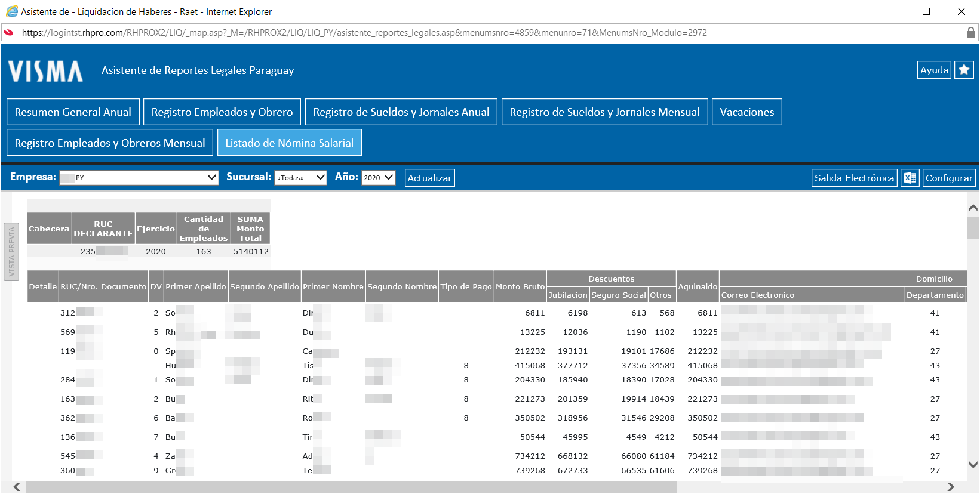Open Registro de Sueldos y Jornales Anual
980x494 pixels.
click(x=401, y=112)
